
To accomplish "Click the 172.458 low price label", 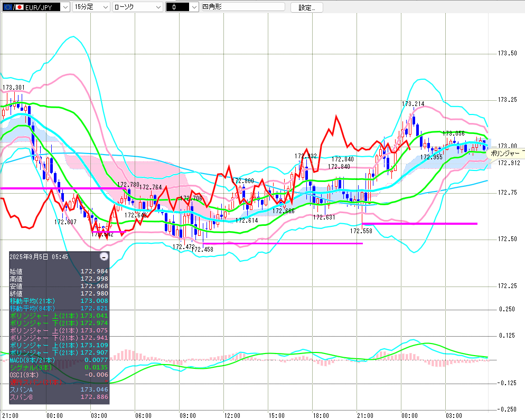I will pyautogui.click(x=203, y=250).
